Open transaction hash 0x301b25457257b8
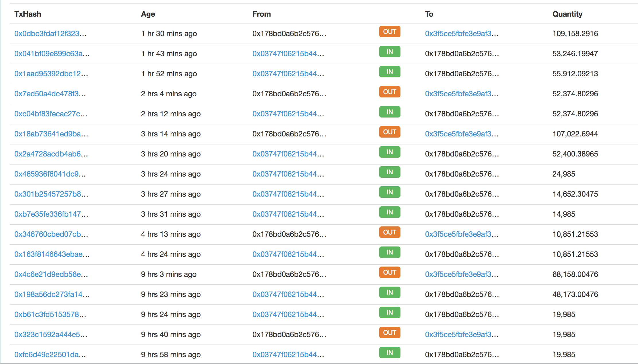 click(x=51, y=194)
